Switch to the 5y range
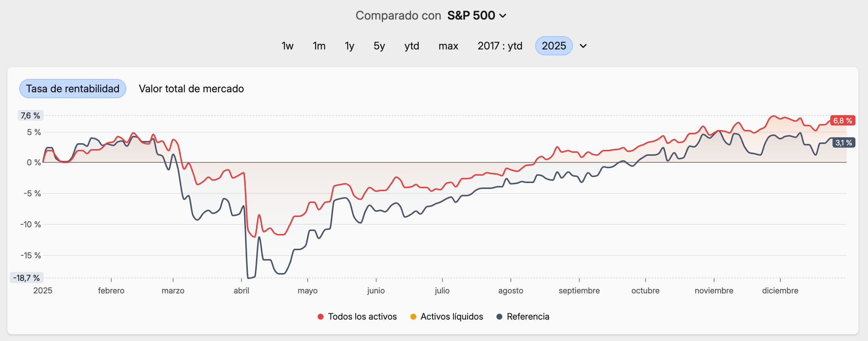 (x=379, y=46)
